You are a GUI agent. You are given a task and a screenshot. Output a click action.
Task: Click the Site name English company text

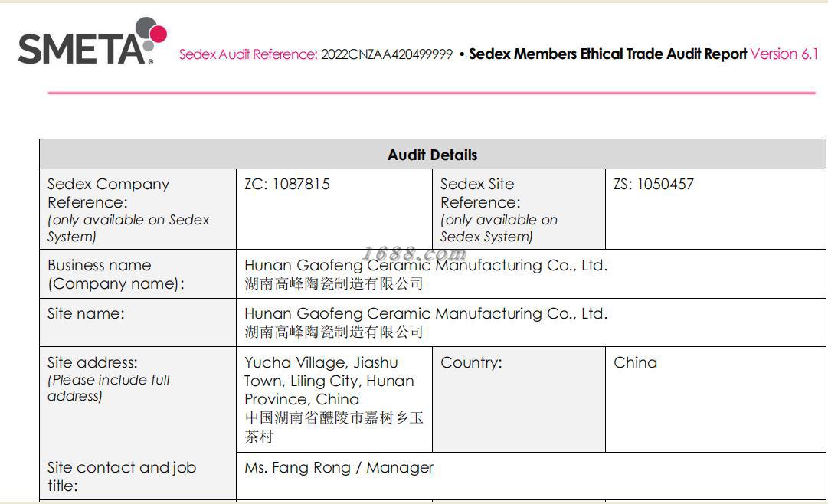point(426,314)
